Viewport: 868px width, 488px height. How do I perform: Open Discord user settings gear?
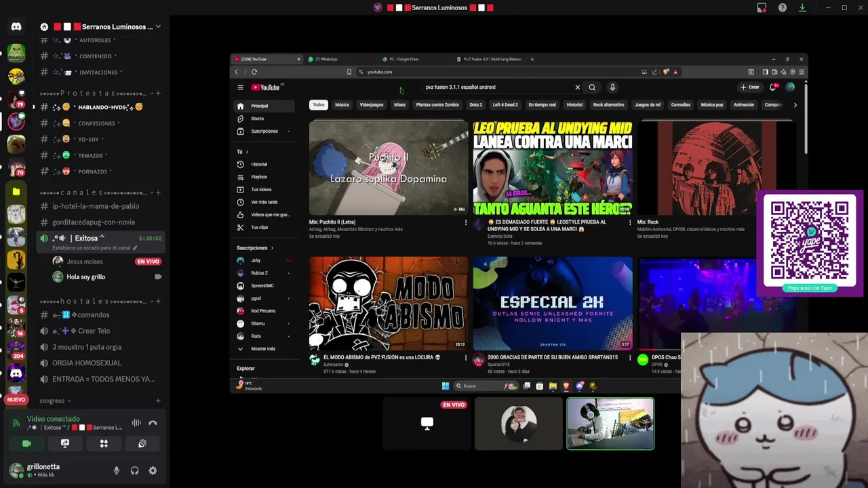tap(153, 470)
